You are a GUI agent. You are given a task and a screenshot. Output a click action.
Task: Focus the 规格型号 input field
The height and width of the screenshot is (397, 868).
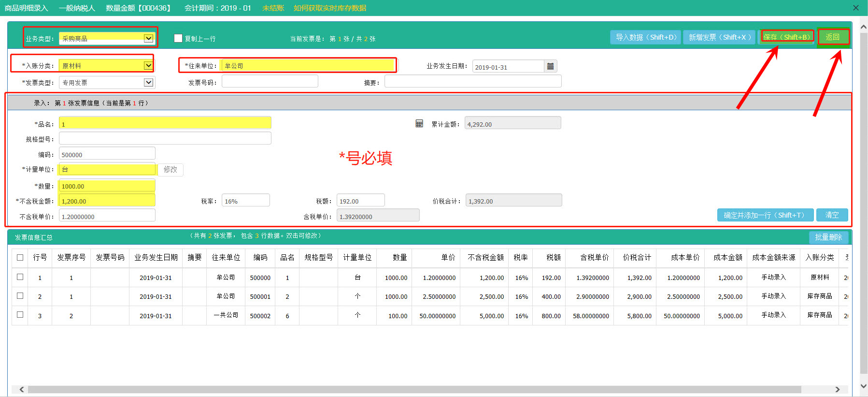tap(165, 138)
